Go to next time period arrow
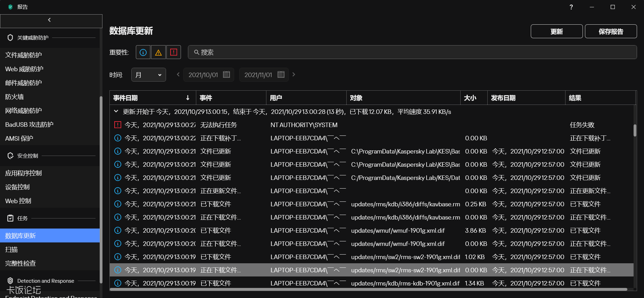Viewport: 644px width, 298px height. (x=294, y=74)
